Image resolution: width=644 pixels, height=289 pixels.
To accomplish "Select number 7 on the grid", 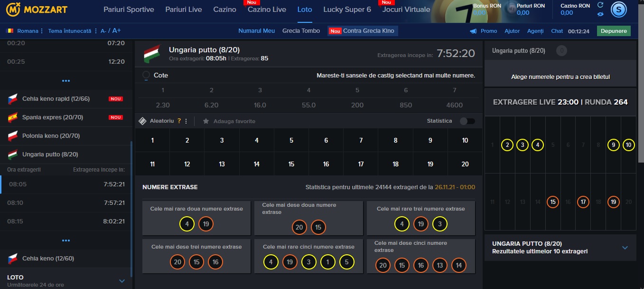I will 361,140.
